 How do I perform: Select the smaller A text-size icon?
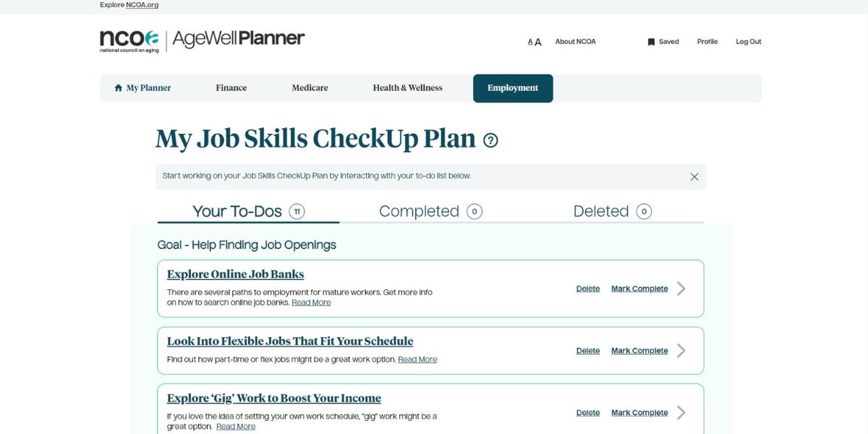(530, 42)
